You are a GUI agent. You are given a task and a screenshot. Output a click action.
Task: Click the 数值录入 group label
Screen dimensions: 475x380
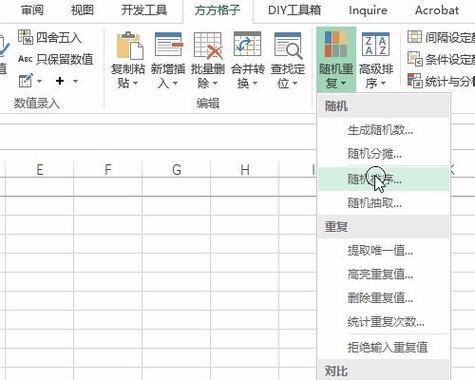pos(37,103)
